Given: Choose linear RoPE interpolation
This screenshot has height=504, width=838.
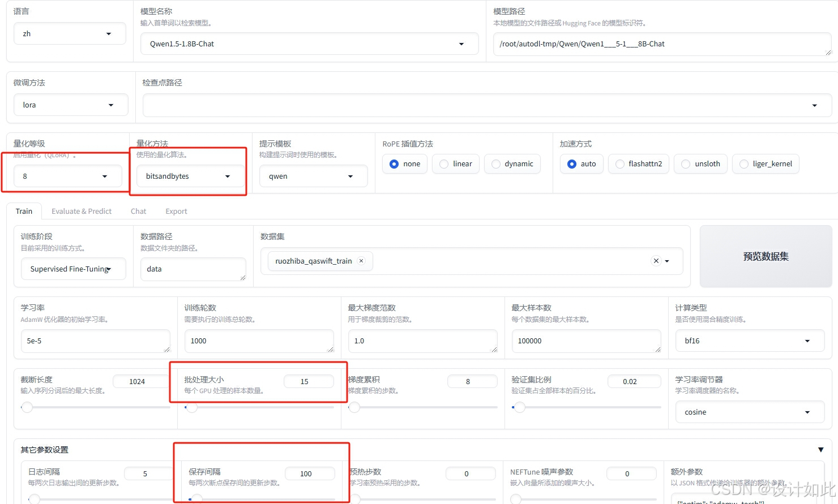Looking at the screenshot, I should (456, 164).
